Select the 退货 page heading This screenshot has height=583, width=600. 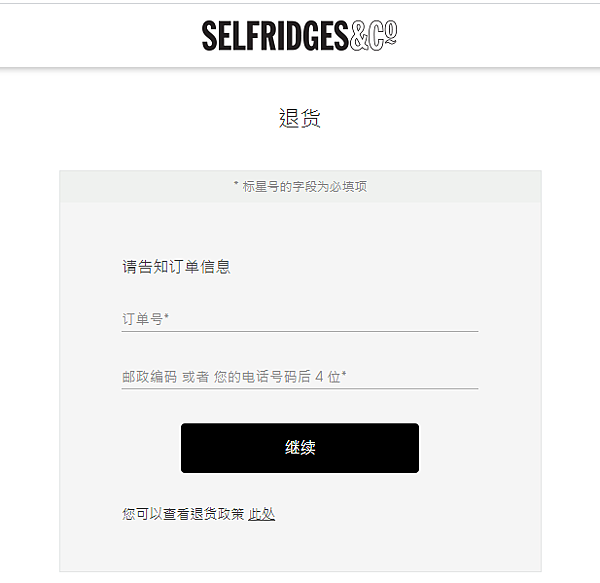[300, 118]
